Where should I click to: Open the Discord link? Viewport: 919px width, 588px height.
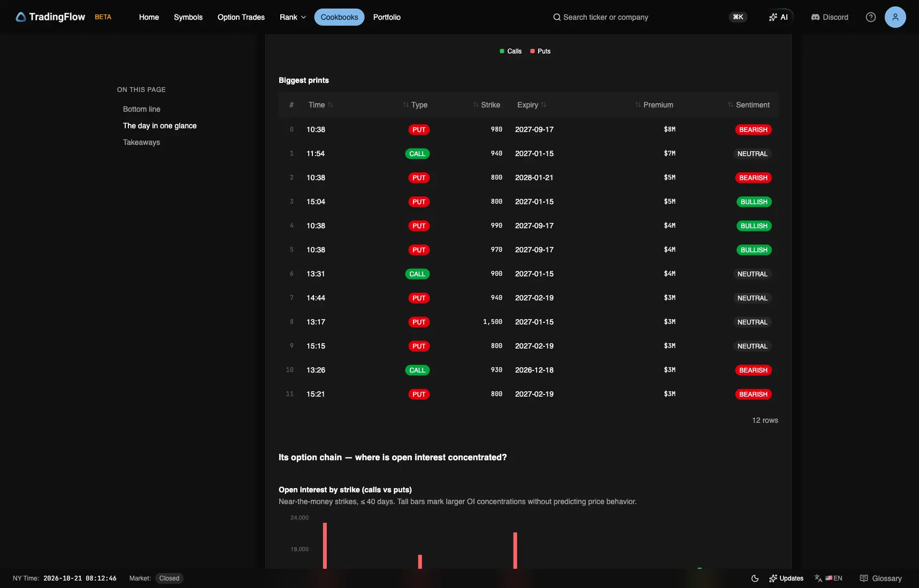(830, 17)
